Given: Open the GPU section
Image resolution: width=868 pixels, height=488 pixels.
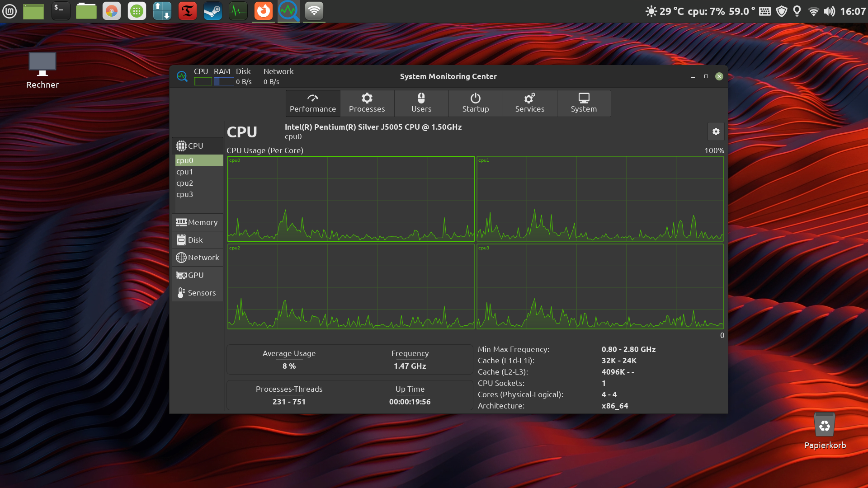Looking at the screenshot, I should click(x=198, y=275).
